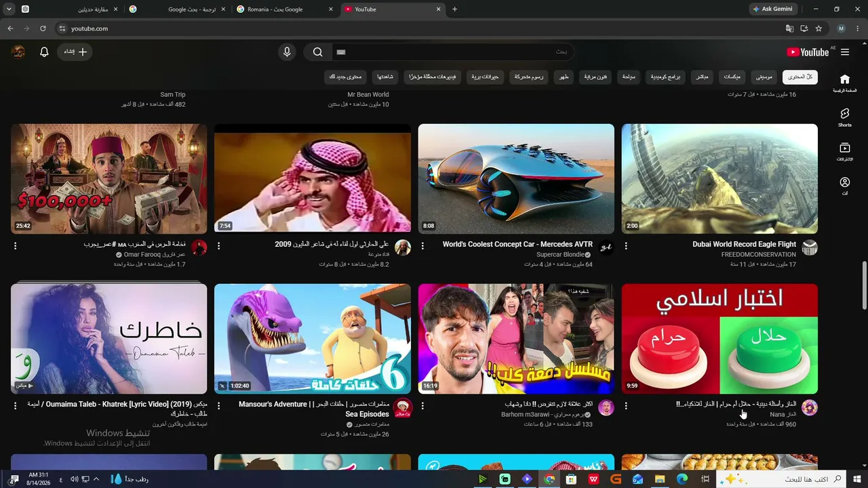Select the ميكسات filter chip
Image resolution: width=868 pixels, height=488 pixels.
tap(732, 77)
